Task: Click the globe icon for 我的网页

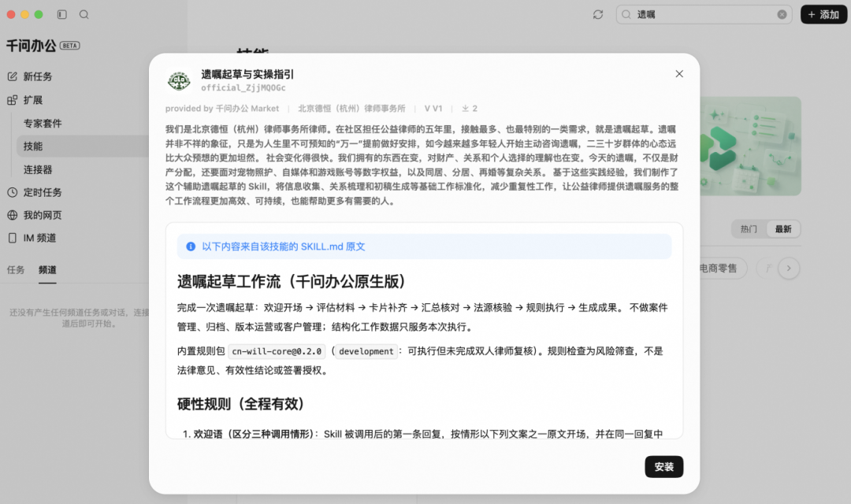Action: 13,215
